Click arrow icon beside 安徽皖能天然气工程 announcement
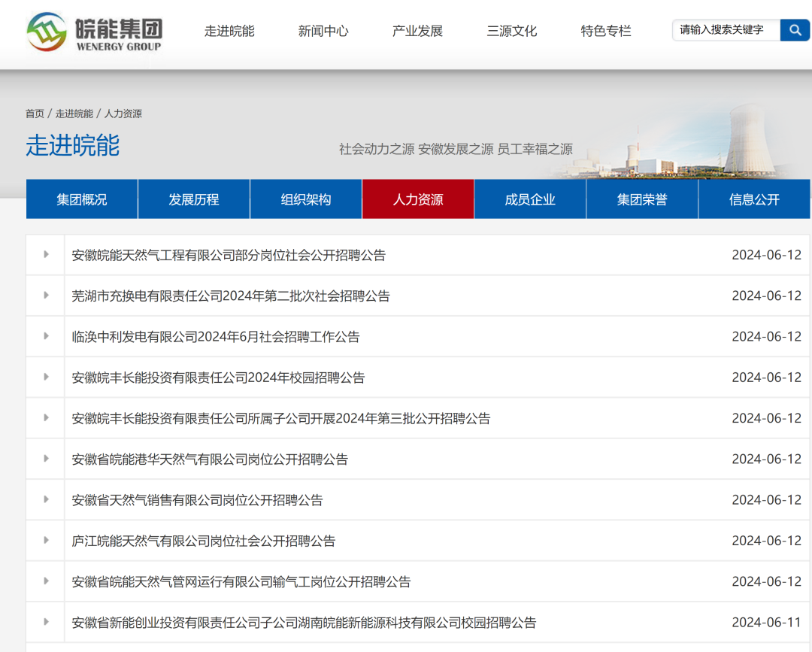812x652 pixels. tap(46, 254)
